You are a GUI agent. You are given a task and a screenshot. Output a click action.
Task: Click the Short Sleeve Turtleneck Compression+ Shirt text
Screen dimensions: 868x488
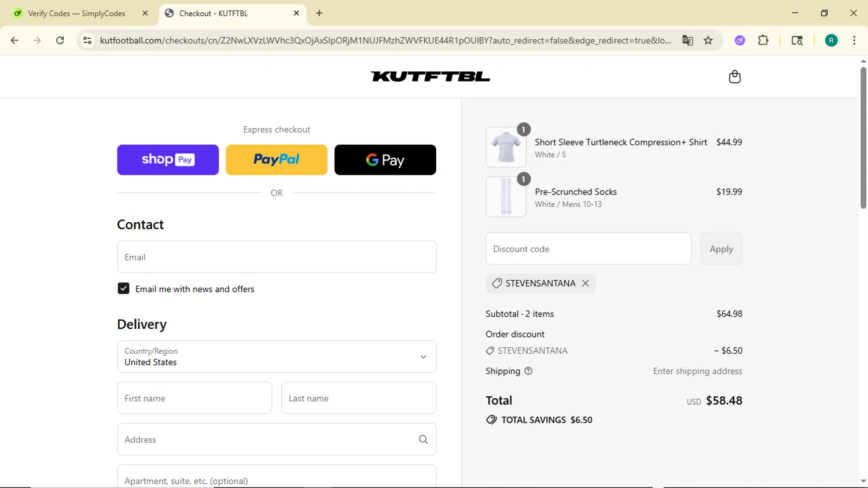click(621, 142)
